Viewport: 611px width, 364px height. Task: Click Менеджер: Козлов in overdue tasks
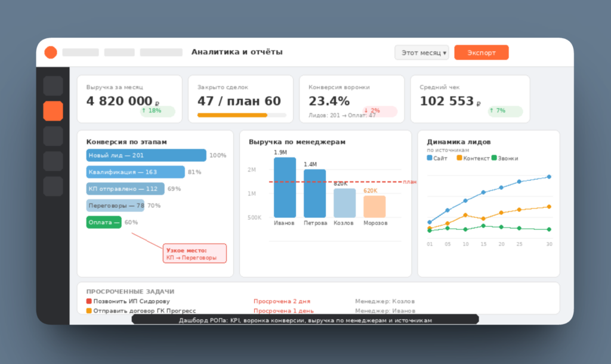click(385, 301)
